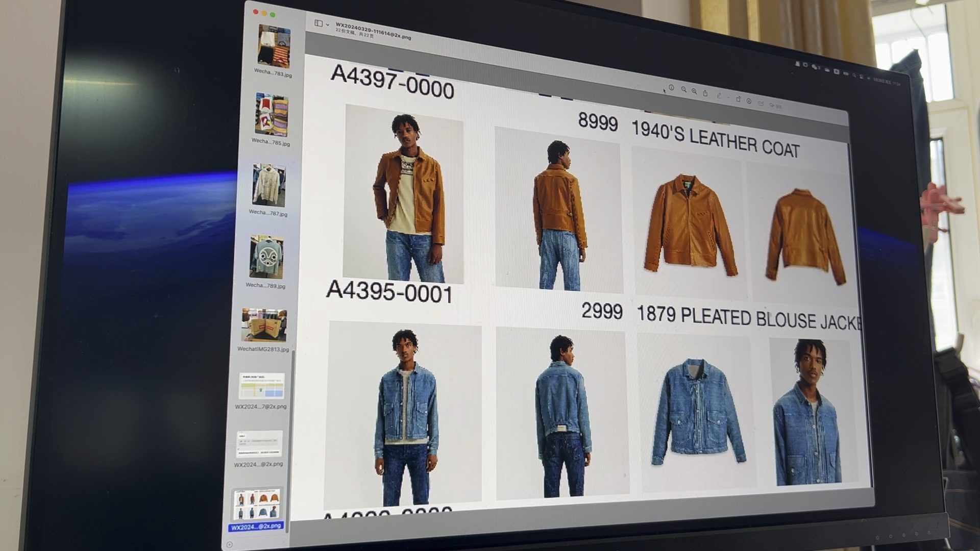Click the cloud icon in the menu bar

pyautogui.click(x=827, y=70)
